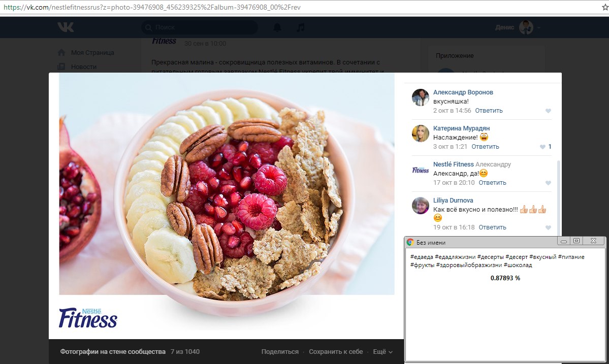
Task: Click the Поиск search field
Action: 200,27
